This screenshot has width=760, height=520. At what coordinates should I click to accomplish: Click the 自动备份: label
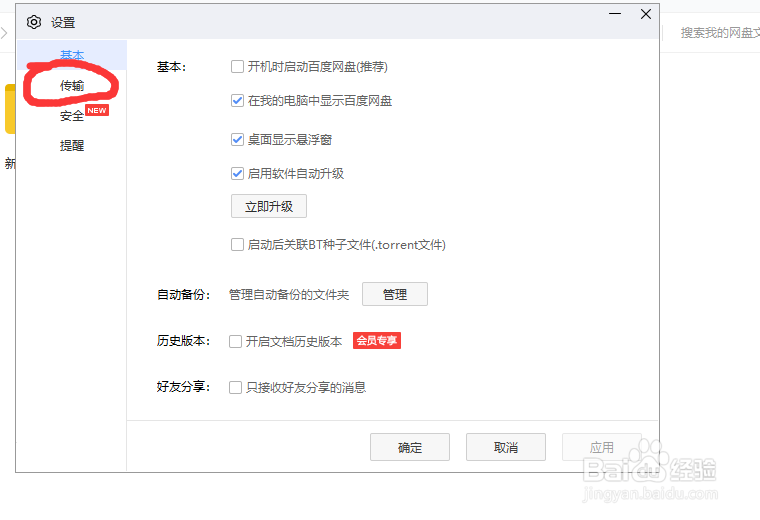tap(183, 295)
